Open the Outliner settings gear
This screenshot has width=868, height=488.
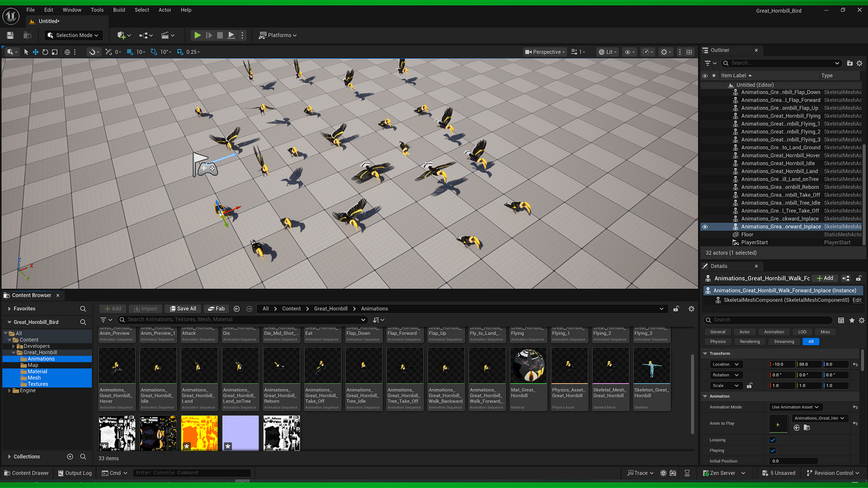pos(859,63)
